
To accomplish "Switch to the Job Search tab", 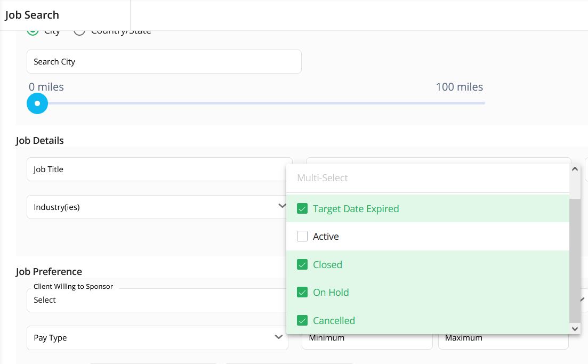I will click(x=33, y=15).
